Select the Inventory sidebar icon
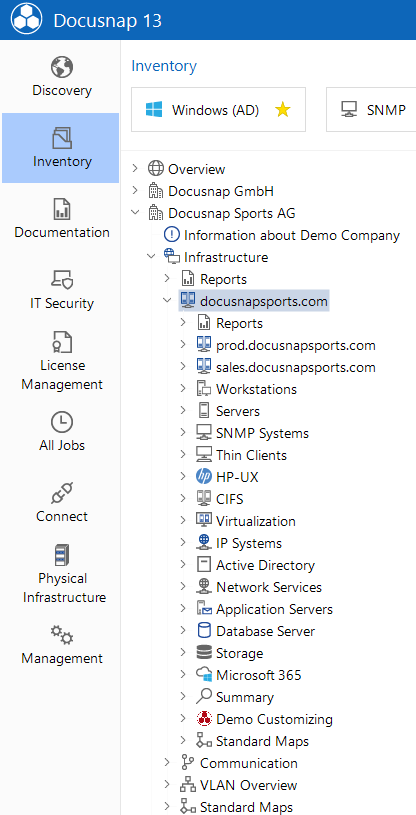 62,138
